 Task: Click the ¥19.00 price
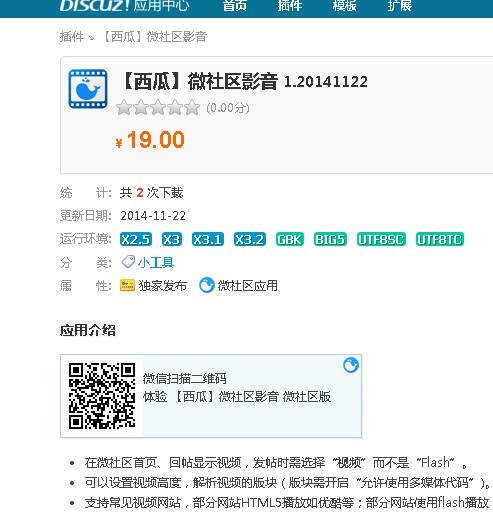(150, 140)
